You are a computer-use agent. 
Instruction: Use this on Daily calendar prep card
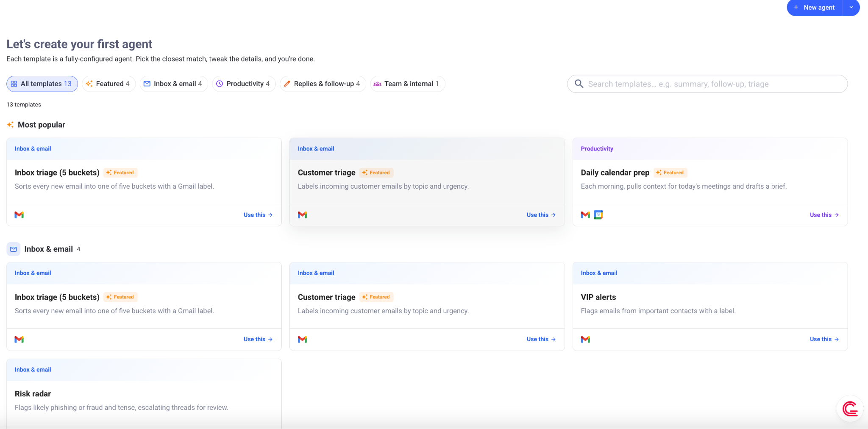824,215
